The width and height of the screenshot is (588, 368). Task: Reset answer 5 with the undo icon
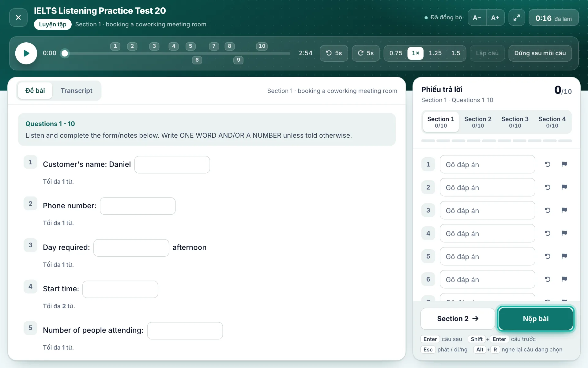pyautogui.click(x=548, y=256)
